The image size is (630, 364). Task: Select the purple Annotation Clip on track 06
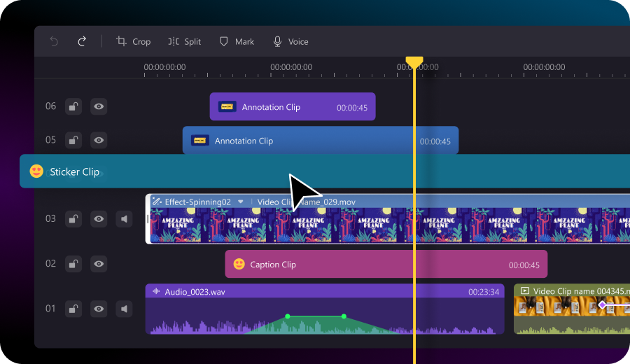pyautogui.click(x=293, y=107)
